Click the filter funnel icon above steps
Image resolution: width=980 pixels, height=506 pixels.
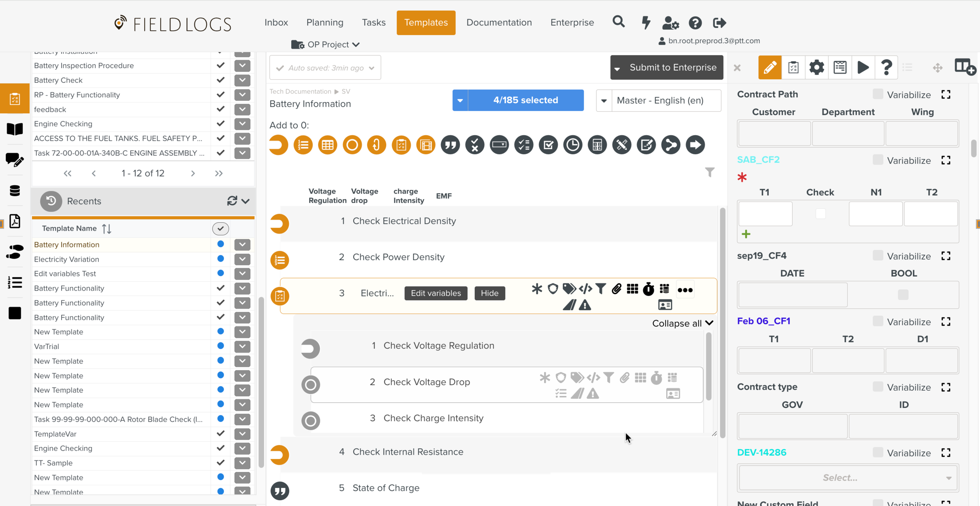[710, 172]
